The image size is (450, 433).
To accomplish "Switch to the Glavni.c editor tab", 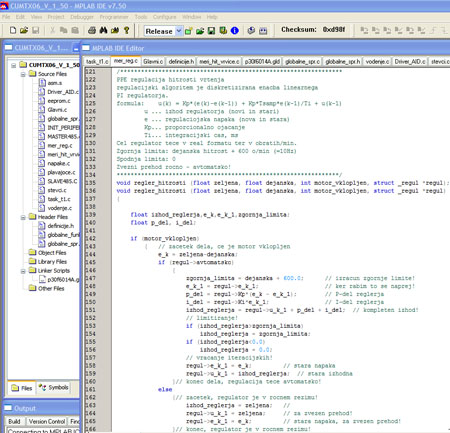I will point(153,62).
